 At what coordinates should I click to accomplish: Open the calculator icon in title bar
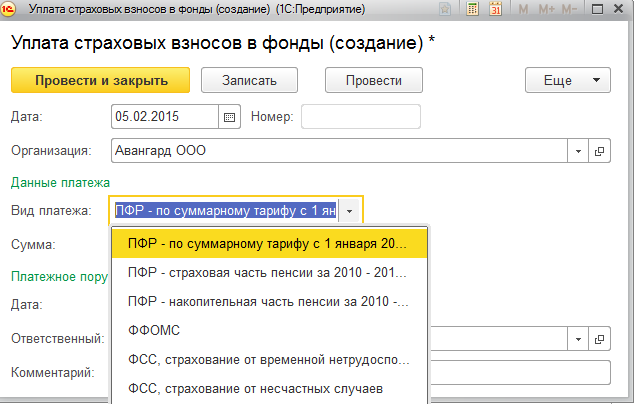[472, 9]
